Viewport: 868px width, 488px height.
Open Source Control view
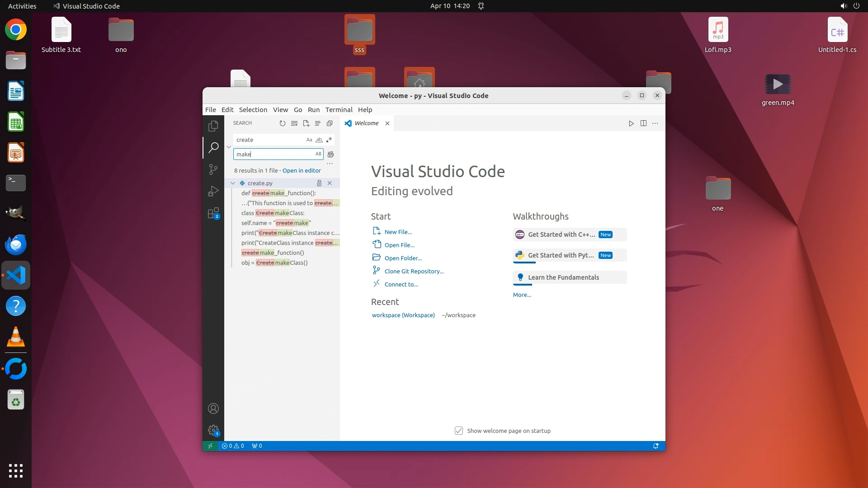(213, 169)
